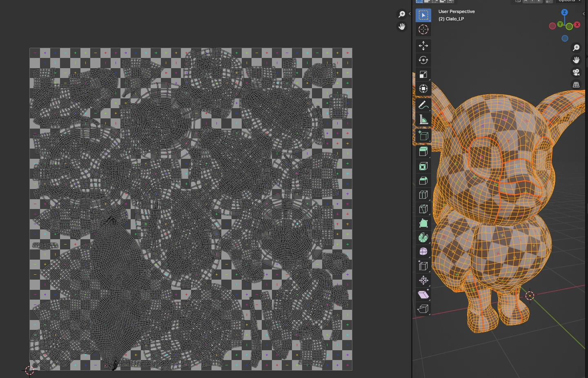Viewport: 588px width, 378px height.
Task: Open the Options dropdown in viewport header
Action: [x=569, y=1]
